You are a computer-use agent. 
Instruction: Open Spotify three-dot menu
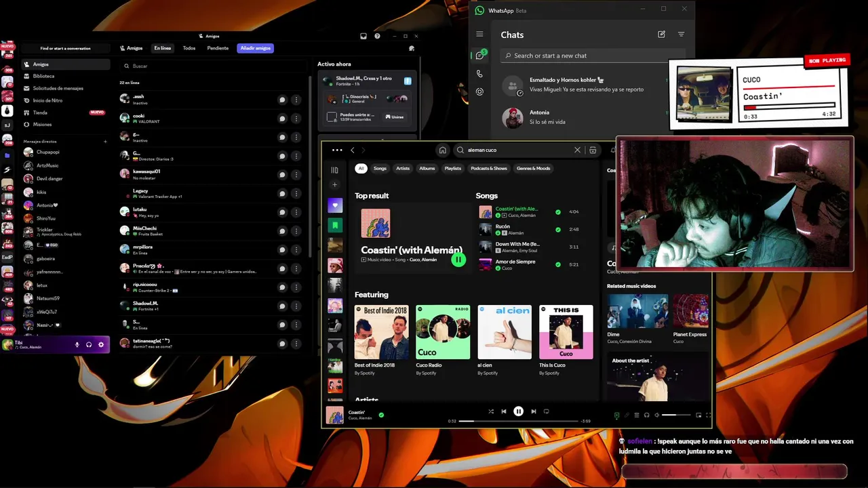click(x=337, y=150)
